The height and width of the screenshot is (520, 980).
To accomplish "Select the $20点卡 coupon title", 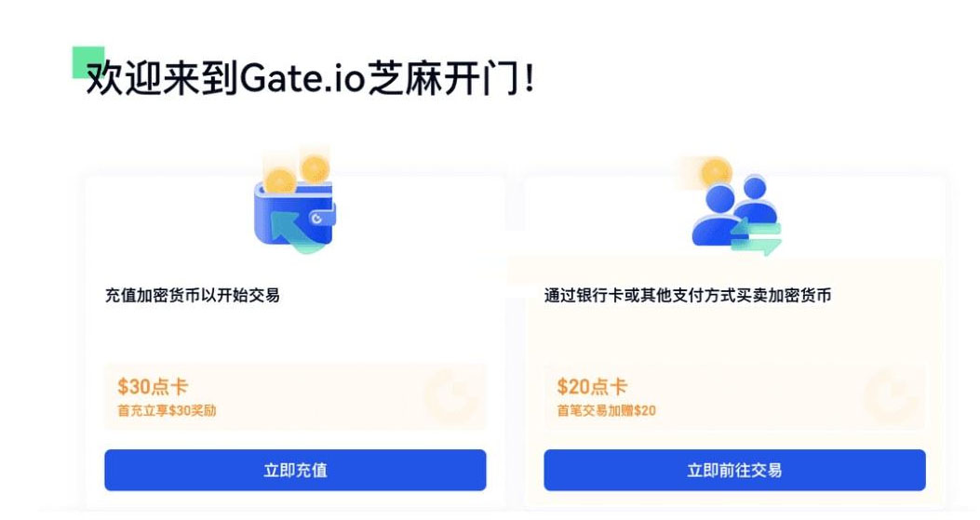I will (592, 386).
